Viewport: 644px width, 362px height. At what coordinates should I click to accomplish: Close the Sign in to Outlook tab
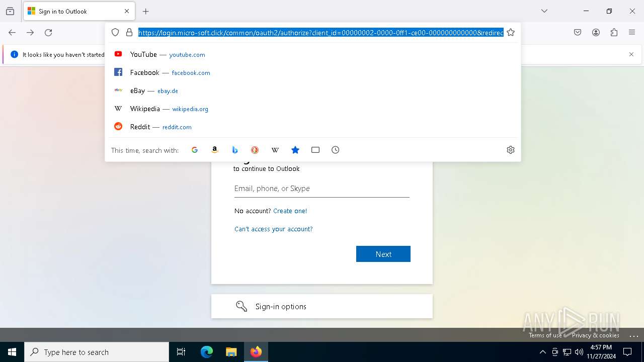[127, 11]
